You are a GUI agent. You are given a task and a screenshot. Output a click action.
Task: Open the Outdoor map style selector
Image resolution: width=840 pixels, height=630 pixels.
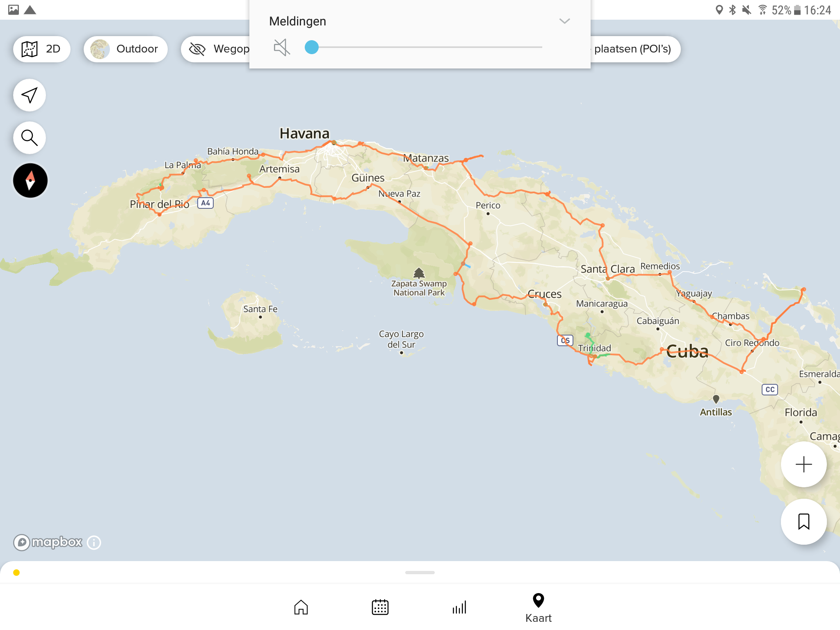126,49
